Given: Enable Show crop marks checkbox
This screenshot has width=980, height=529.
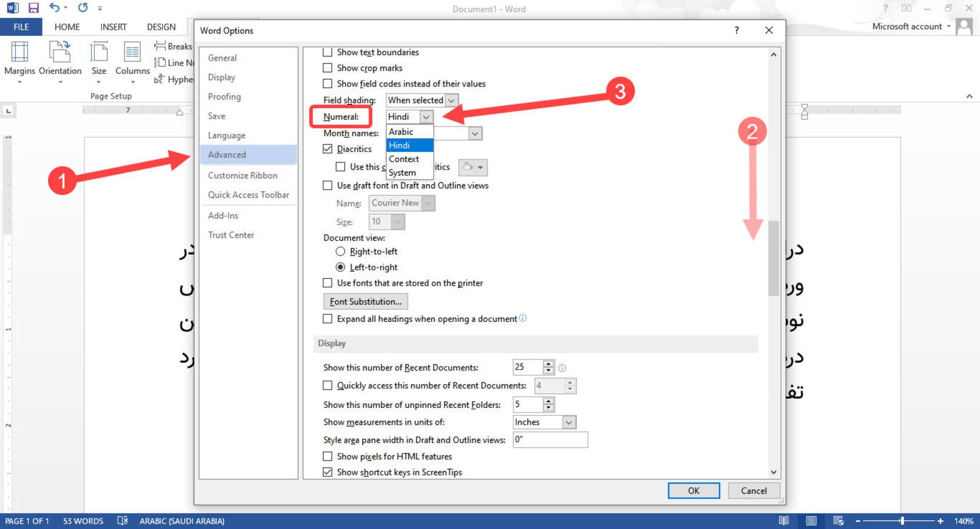Looking at the screenshot, I should [328, 68].
